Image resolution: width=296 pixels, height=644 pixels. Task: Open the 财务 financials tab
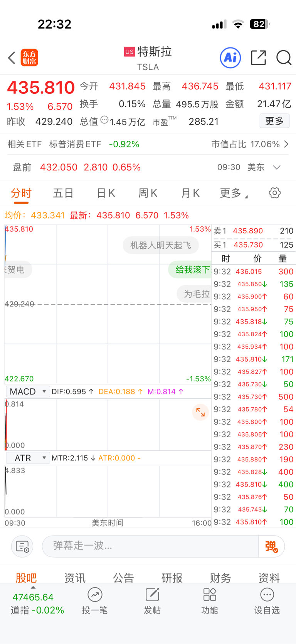(220, 577)
